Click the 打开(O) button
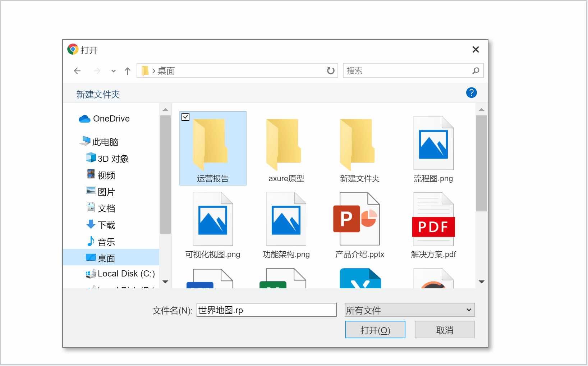The height and width of the screenshot is (366, 588). (x=375, y=329)
